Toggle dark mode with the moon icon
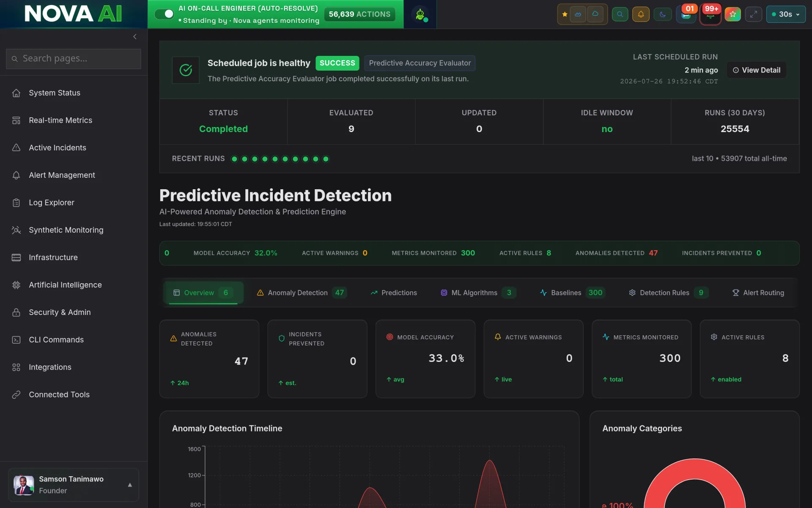This screenshot has height=508, width=812. point(663,14)
